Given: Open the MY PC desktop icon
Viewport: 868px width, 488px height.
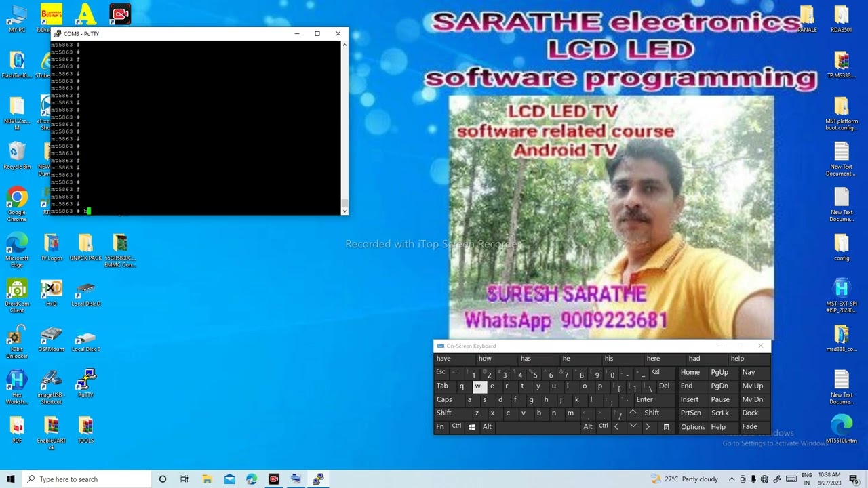Looking at the screenshot, I should tap(17, 19).
